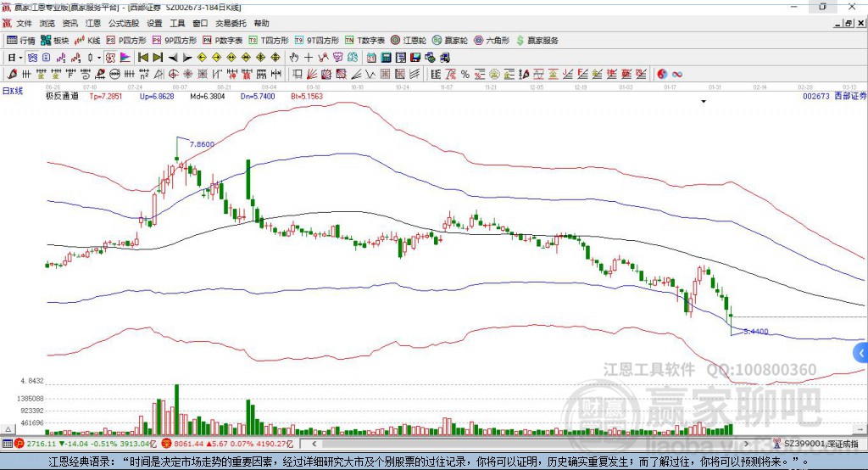This screenshot has width=868, height=470.
Task: Open the 六角形 hexagon tool
Action: click(x=492, y=41)
